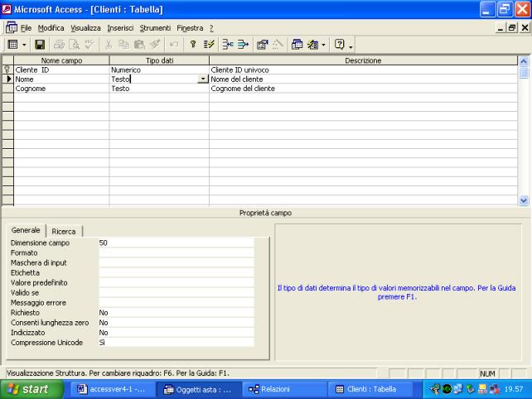Viewport: 532px width, 399px height.
Task: Click the Testo data type for Cognome
Action: pyautogui.click(x=159, y=88)
